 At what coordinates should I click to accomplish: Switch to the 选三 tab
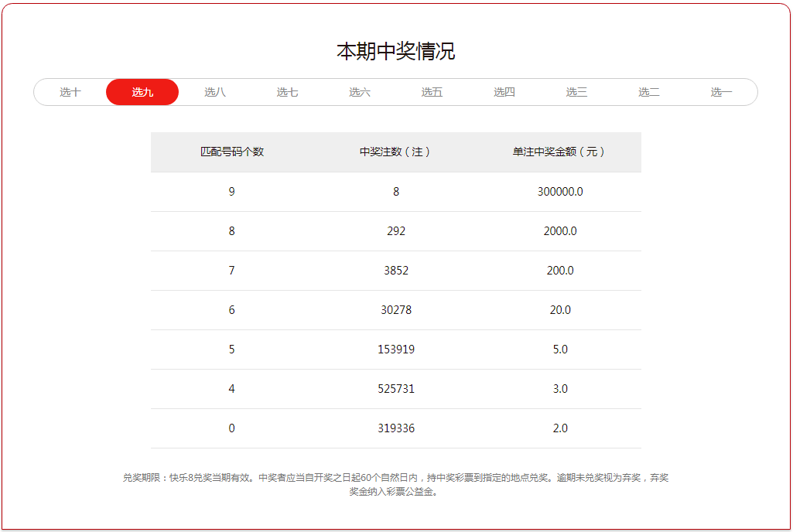(x=576, y=92)
